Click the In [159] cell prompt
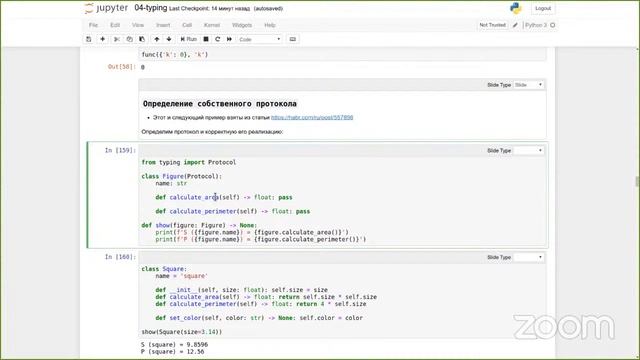Viewport: 640px width, 360px height. coord(120,151)
